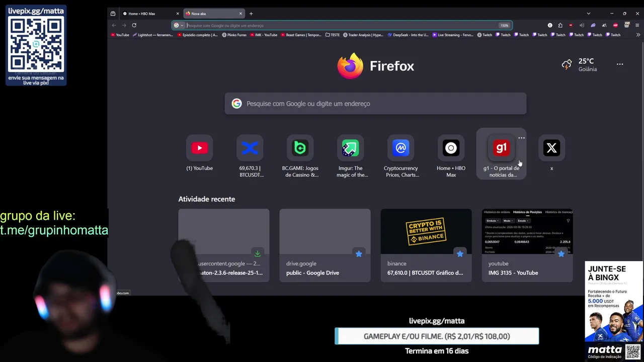Open the Trader Analysis bookmark
The height and width of the screenshot is (362, 644).
[363, 35]
